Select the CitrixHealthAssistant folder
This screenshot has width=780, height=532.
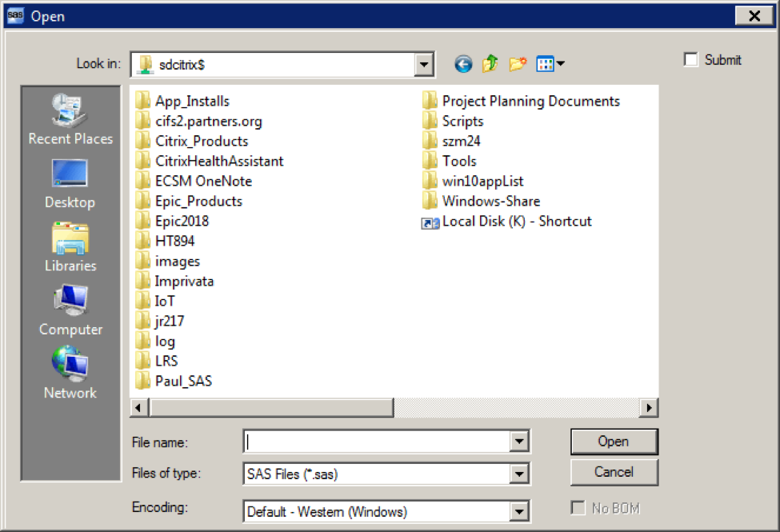pos(210,161)
